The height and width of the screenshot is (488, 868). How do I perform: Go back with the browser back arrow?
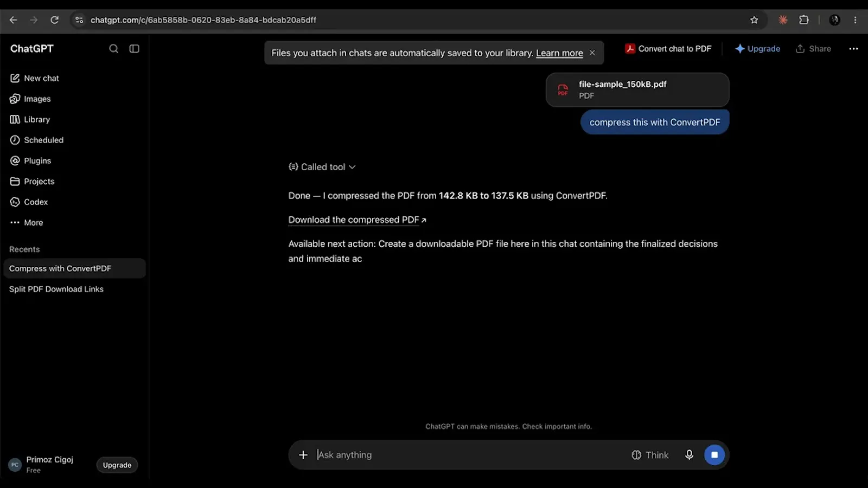click(x=14, y=20)
